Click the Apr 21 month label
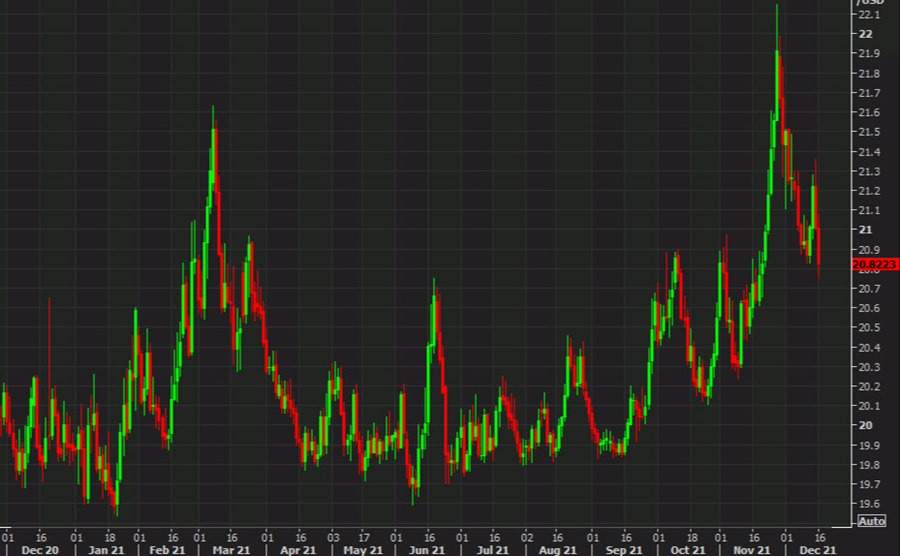This screenshot has width=900, height=556. (x=298, y=550)
